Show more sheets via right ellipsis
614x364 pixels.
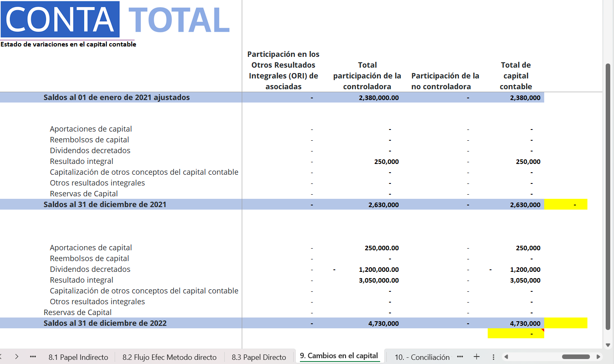(460, 357)
